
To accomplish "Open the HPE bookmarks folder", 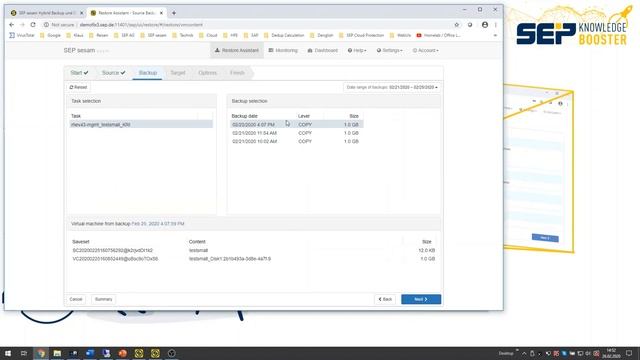I will click(230, 36).
